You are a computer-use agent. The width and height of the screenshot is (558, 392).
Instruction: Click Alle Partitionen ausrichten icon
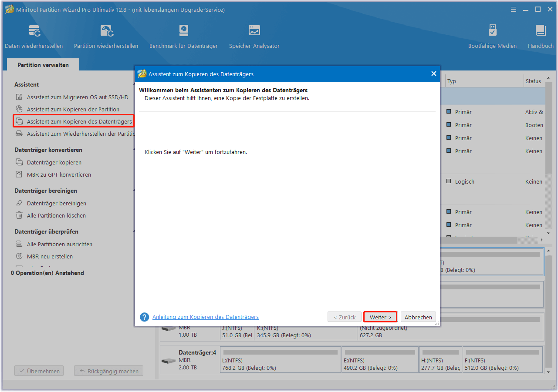coord(19,244)
